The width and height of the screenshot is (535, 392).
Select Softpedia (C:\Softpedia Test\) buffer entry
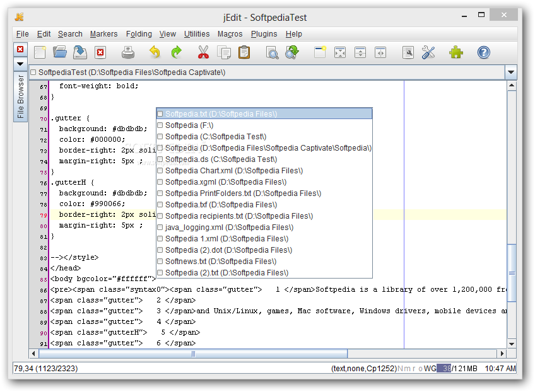click(264, 136)
